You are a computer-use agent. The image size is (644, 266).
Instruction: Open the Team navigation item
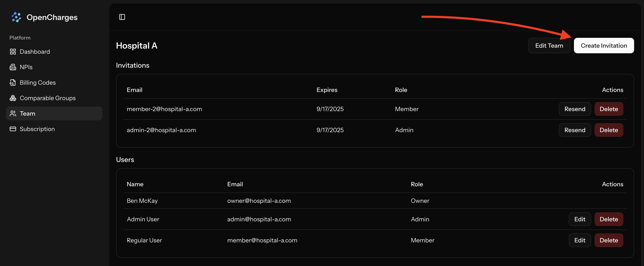pyautogui.click(x=27, y=113)
